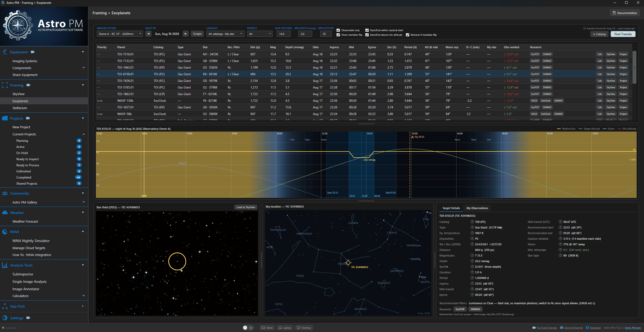644x332 pixels.
Task: Switch to the My Observations tab
Action: [x=477, y=208]
